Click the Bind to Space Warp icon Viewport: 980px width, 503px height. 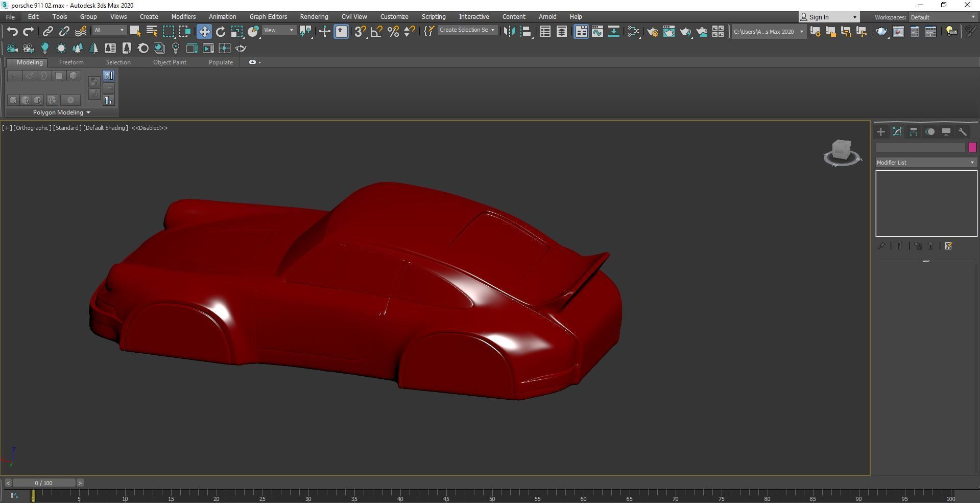click(81, 32)
